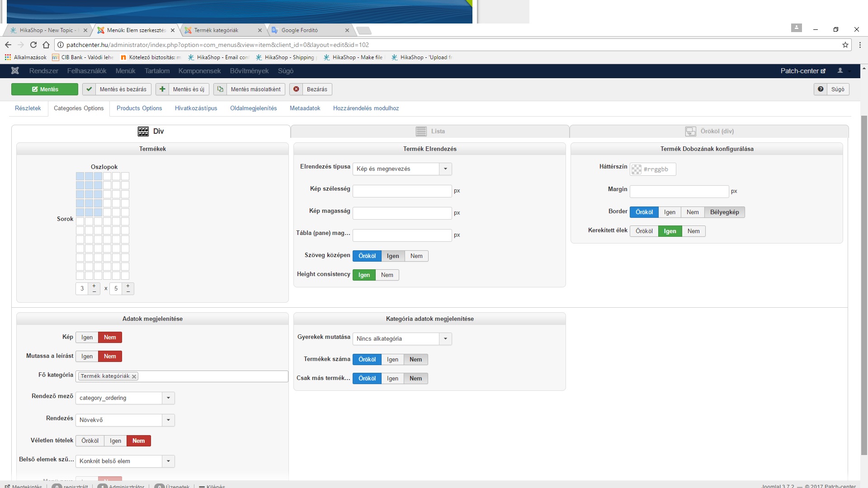Open the Háttérszín color picker swatch
This screenshot has width=868, height=488.
coord(636,169)
